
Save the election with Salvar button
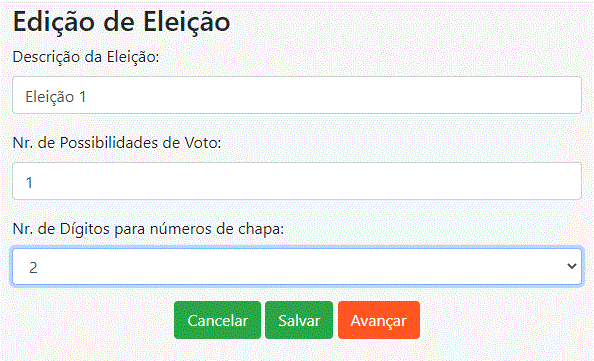click(x=299, y=320)
